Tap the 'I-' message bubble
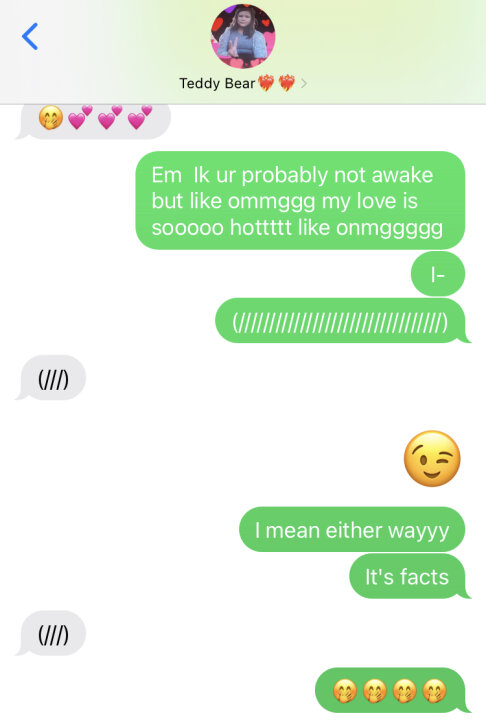Image resolution: width=486 pixels, height=720 pixels. coord(438,274)
